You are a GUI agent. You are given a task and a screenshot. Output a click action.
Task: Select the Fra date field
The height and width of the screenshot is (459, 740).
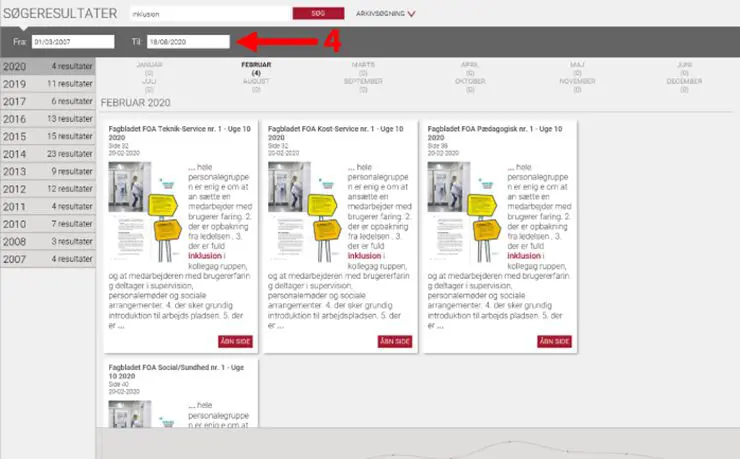tap(72, 42)
